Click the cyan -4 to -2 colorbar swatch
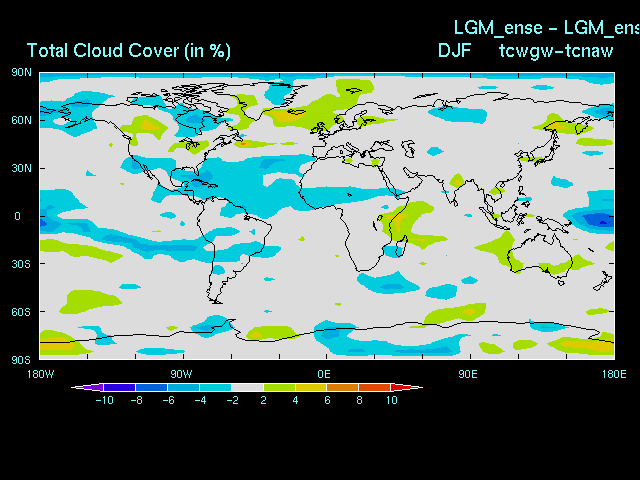The height and width of the screenshot is (480, 640). point(216,387)
